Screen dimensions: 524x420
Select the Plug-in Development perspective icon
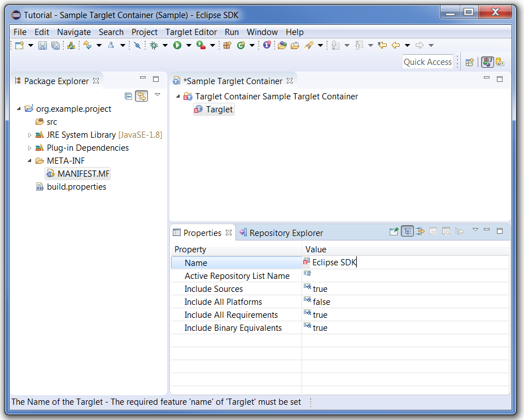(x=487, y=62)
